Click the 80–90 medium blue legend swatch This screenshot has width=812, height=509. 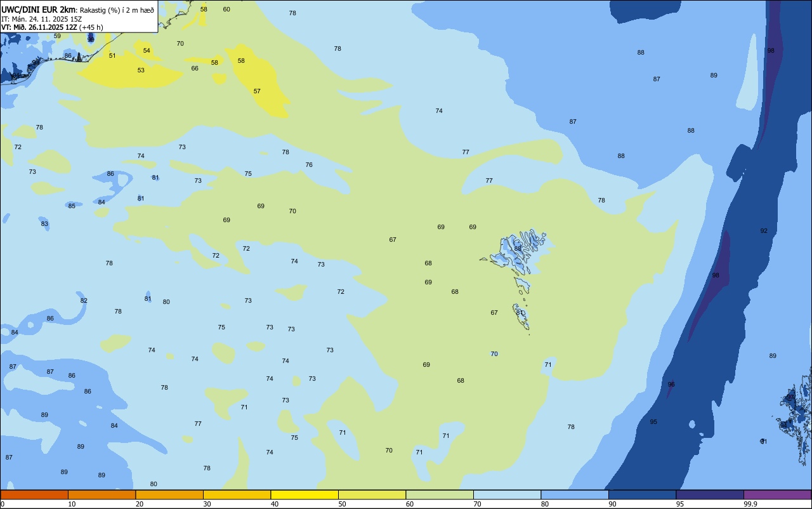pyautogui.click(x=575, y=494)
